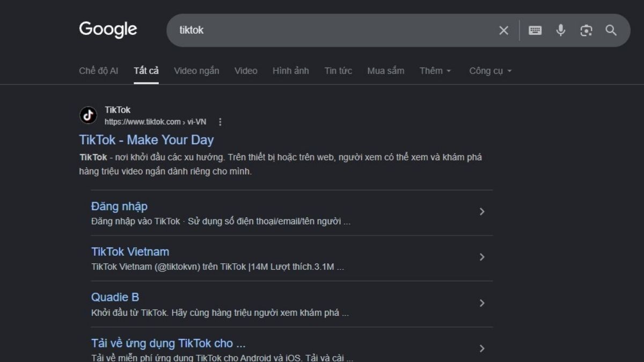Select the Tất cả tab

pos(146,71)
